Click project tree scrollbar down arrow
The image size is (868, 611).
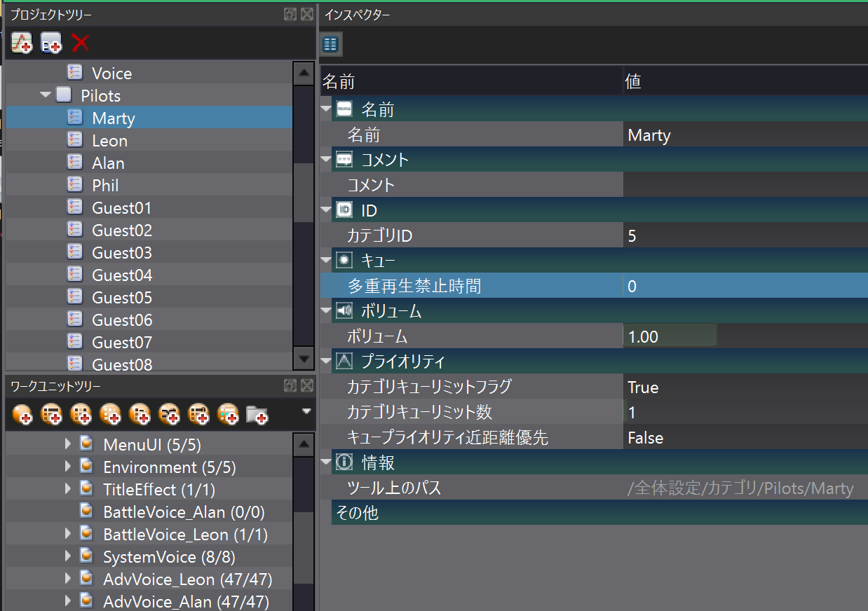[x=303, y=359]
